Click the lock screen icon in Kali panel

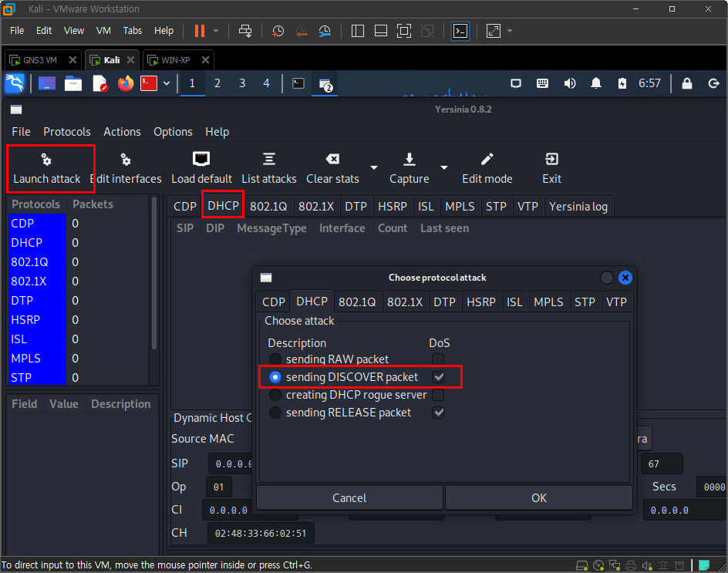pos(686,83)
